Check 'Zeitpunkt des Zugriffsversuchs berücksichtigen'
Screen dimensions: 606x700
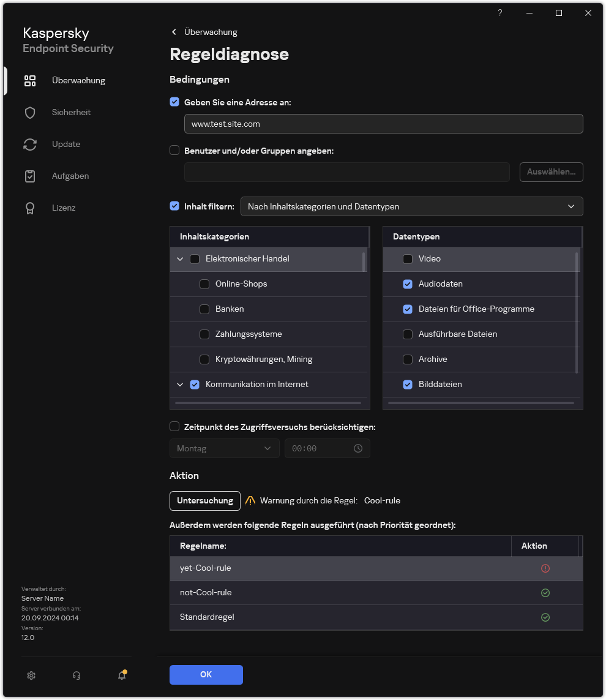174,426
